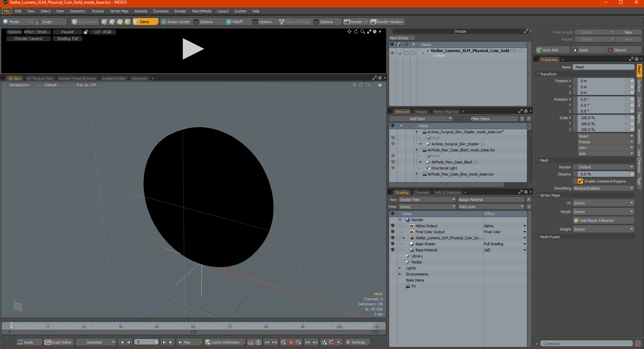Open timeline Settings
This screenshot has height=349, width=644.
pyautogui.click(x=357, y=342)
